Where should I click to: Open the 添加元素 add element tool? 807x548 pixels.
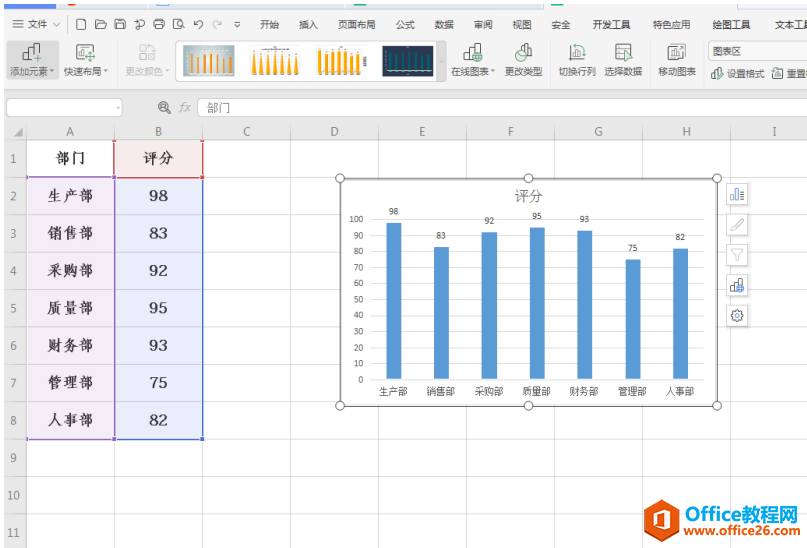click(x=32, y=60)
